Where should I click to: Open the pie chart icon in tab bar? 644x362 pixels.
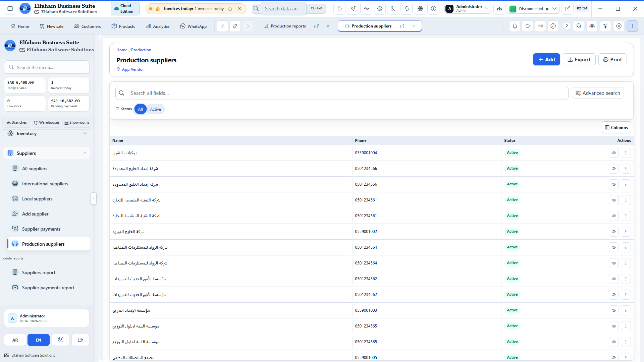coord(553,26)
